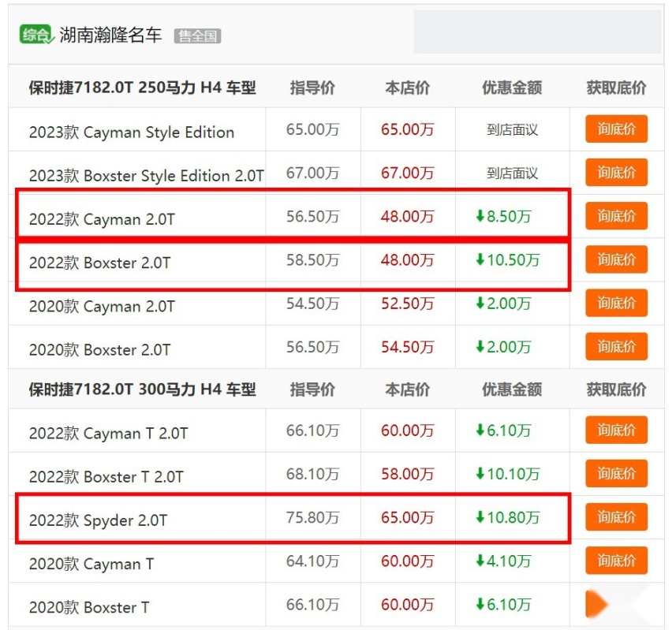
Task: Click the green 综合 dealer badge icon
Action: [37, 34]
